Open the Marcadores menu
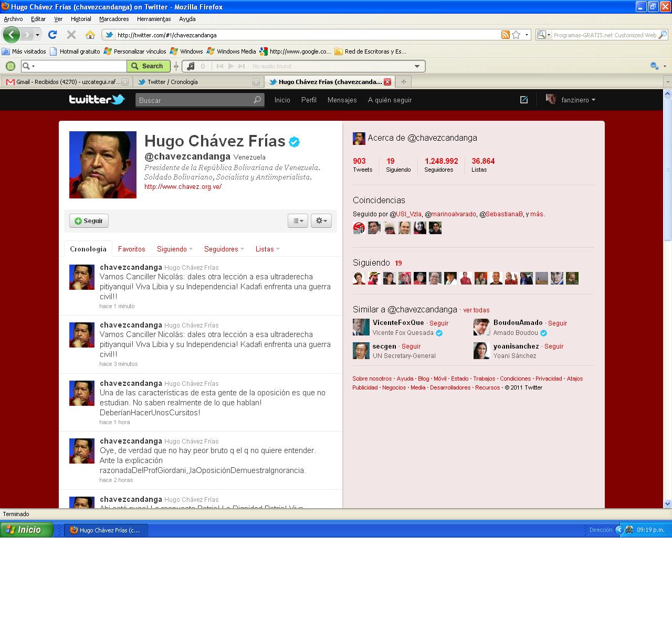This screenshot has height=630, width=672. (x=114, y=19)
